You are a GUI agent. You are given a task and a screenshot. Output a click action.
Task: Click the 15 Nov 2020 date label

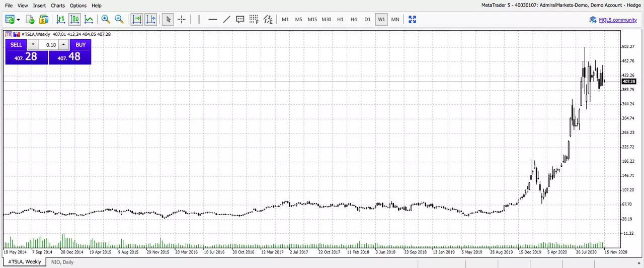[x=616, y=251]
